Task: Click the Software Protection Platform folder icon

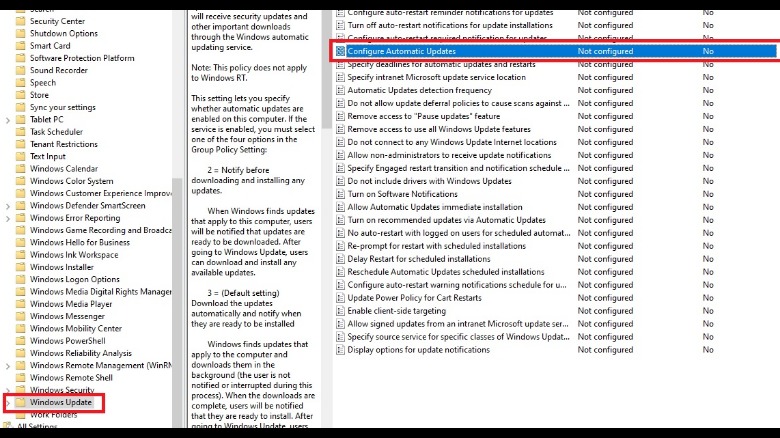Action: [x=20, y=58]
